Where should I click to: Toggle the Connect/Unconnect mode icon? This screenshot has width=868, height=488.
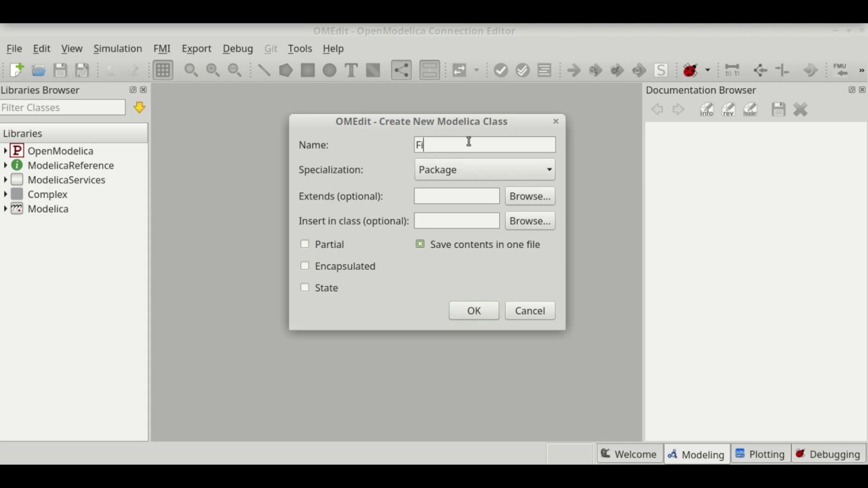401,70
